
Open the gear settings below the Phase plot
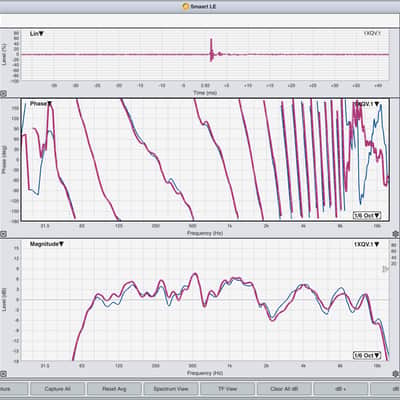pos(396,234)
